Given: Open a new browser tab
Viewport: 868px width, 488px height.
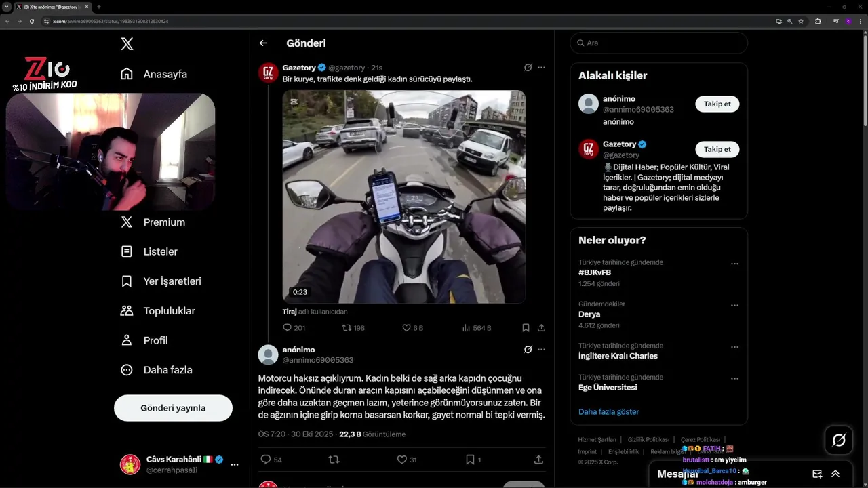Looking at the screenshot, I should pyautogui.click(x=99, y=7).
